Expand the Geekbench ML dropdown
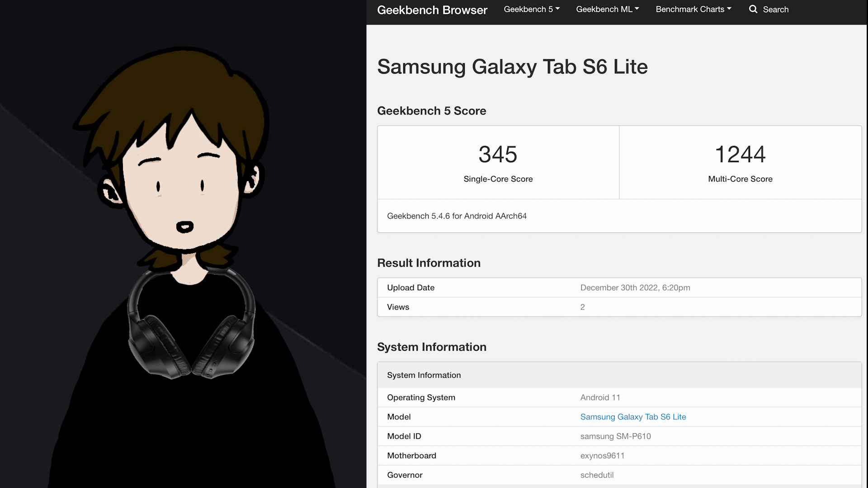The image size is (868, 488). coord(607,9)
